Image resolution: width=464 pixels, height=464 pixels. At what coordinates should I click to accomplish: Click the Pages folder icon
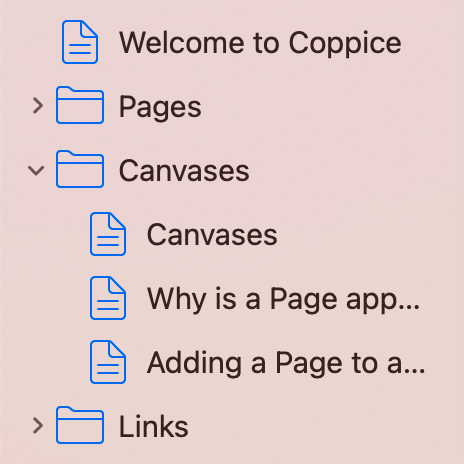(80, 105)
